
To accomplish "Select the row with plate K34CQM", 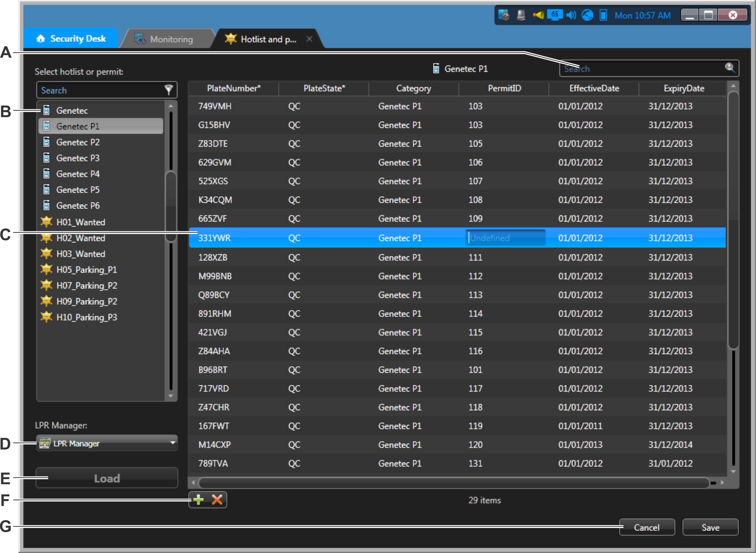I will pyautogui.click(x=457, y=200).
